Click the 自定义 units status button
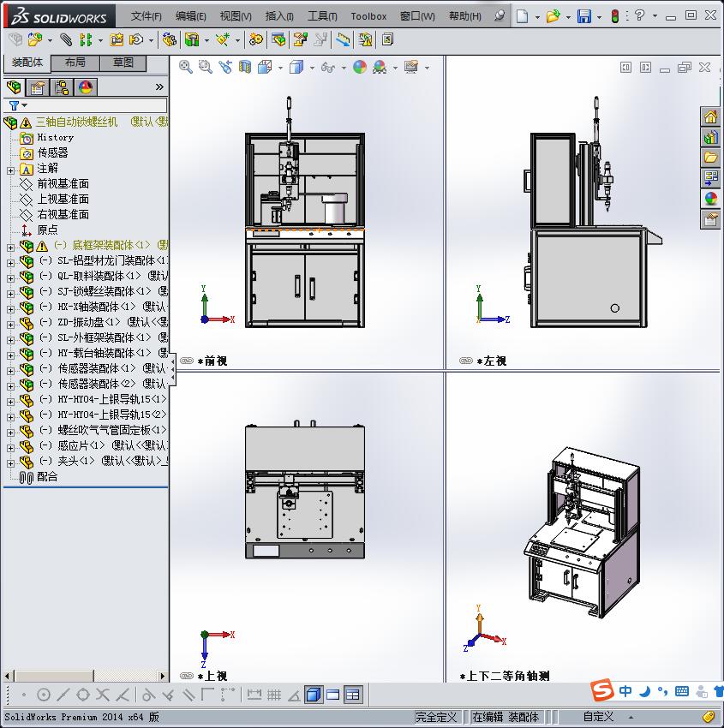724x728 pixels. (x=598, y=717)
